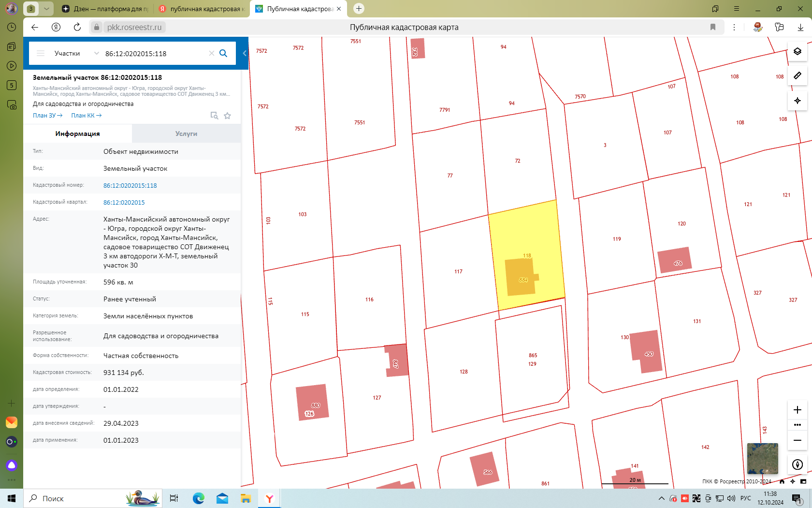The image size is (812, 508).
Task: Select the ruler measurement tool
Action: pyautogui.click(x=797, y=75)
